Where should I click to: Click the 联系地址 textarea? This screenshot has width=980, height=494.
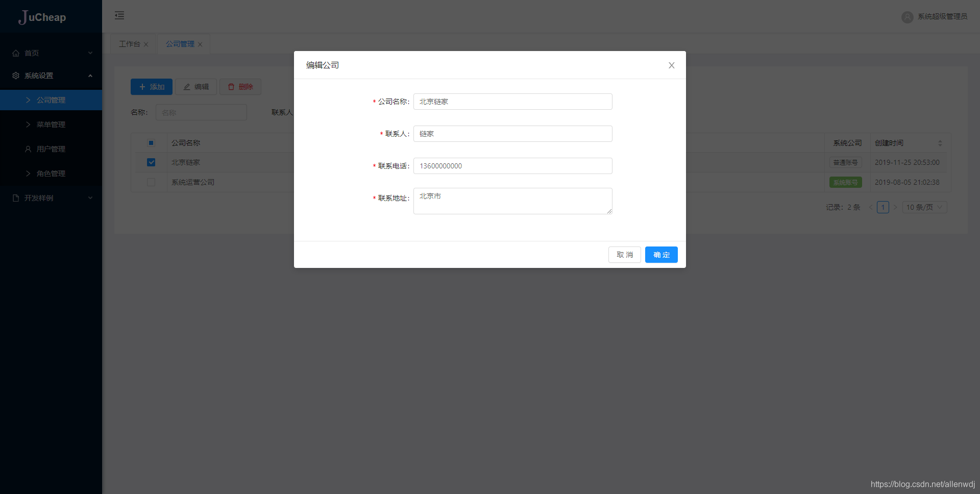click(513, 201)
